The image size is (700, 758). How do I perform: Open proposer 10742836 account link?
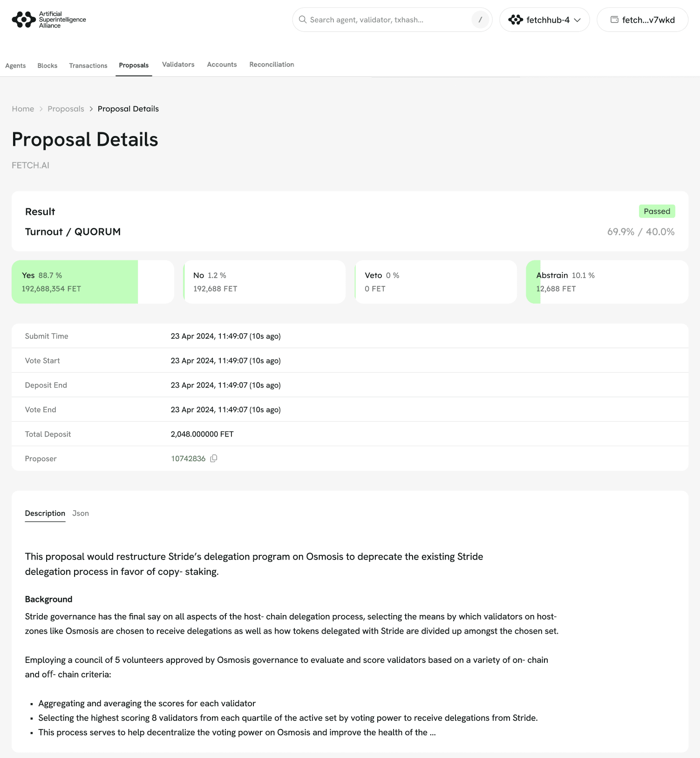point(188,458)
